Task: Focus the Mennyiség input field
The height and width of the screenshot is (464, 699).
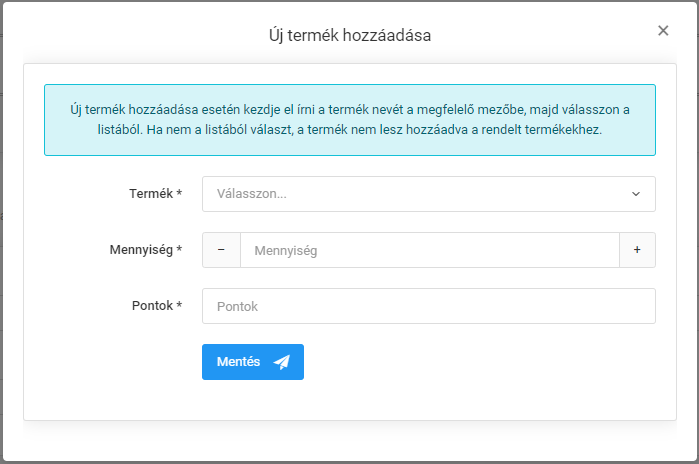Action: pyautogui.click(x=429, y=251)
